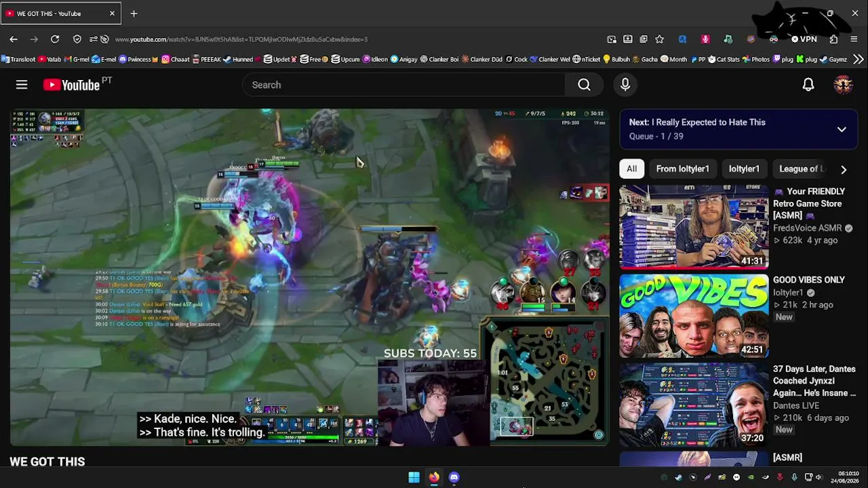Go back with the browser back arrow
This screenshot has height=488, width=868.
click(14, 39)
